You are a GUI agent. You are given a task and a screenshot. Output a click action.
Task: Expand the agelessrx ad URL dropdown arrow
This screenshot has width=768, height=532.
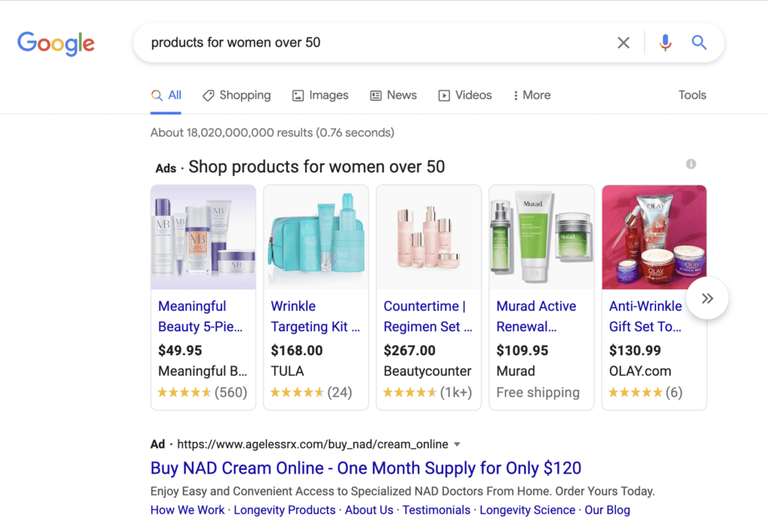(x=457, y=444)
